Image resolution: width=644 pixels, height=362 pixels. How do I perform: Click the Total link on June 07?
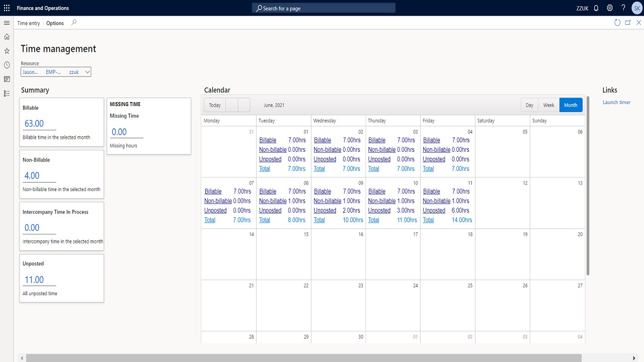[210, 220]
